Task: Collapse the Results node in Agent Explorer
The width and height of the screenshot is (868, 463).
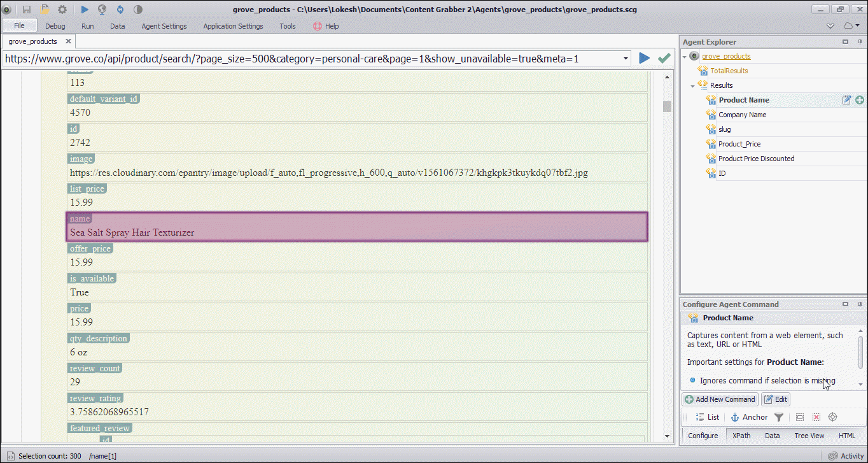Action: [x=693, y=86]
